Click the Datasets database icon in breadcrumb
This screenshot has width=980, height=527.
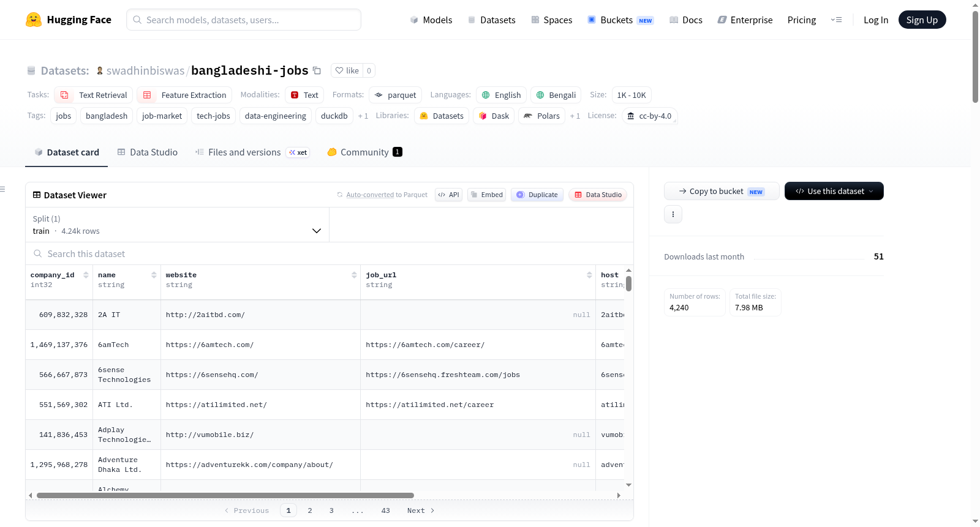click(31, 71)
